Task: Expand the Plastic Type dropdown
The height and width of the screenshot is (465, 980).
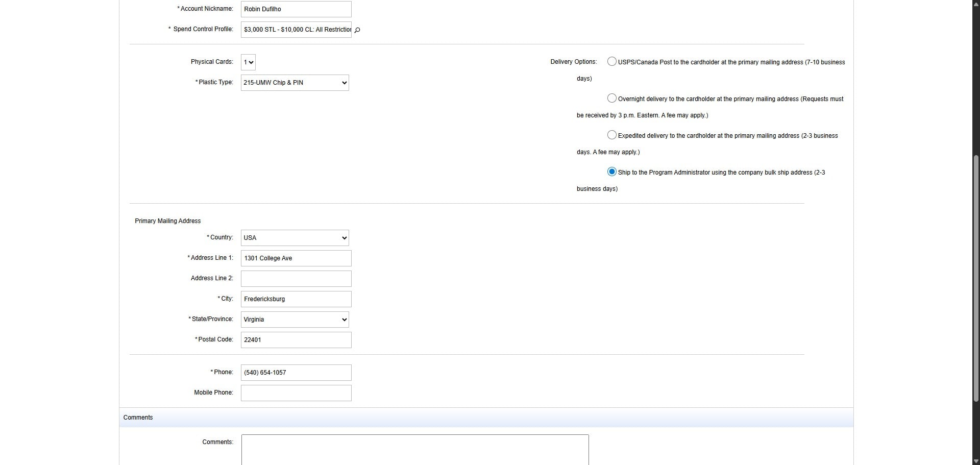Action: (x=295, y=83)
